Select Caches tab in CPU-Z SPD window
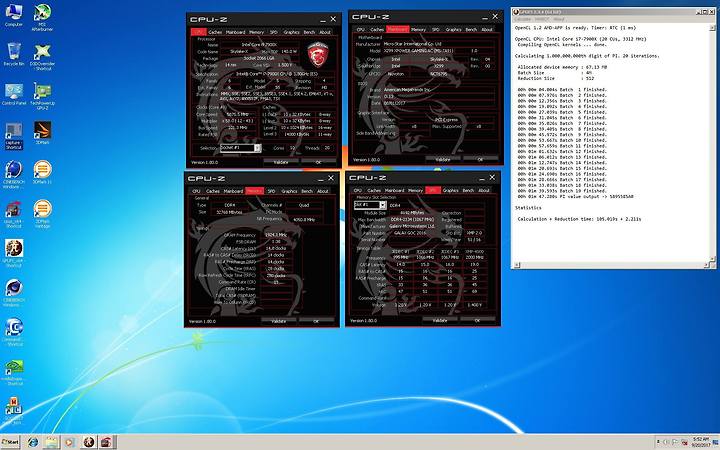The height and width of the screenshot is (450, 720). [374, 190]
